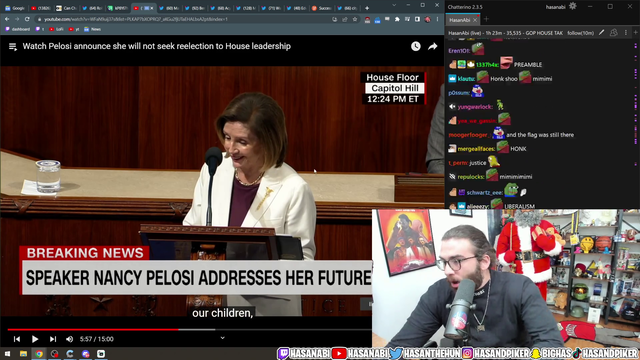Open Chatterino settings gear
Viewport: 640px width, 360px height.
pyautogui.click(x=573, y=6)
